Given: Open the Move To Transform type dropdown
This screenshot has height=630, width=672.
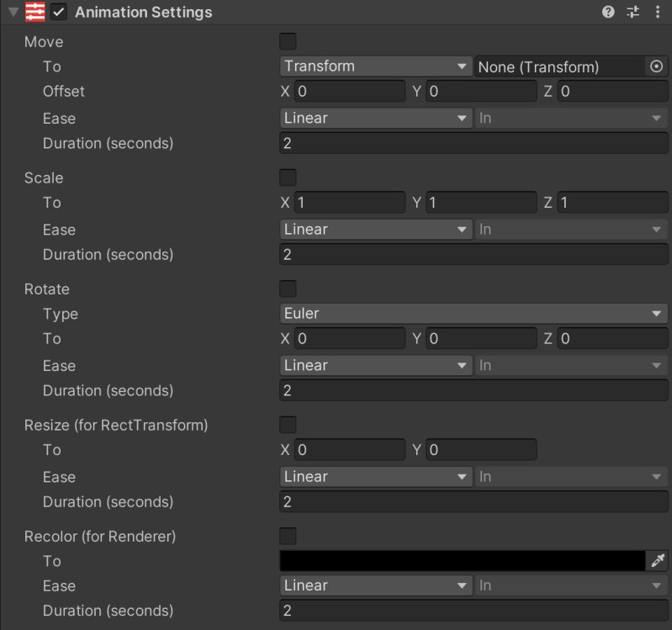Looking at the screenshot, I should [x=376, y=66].
